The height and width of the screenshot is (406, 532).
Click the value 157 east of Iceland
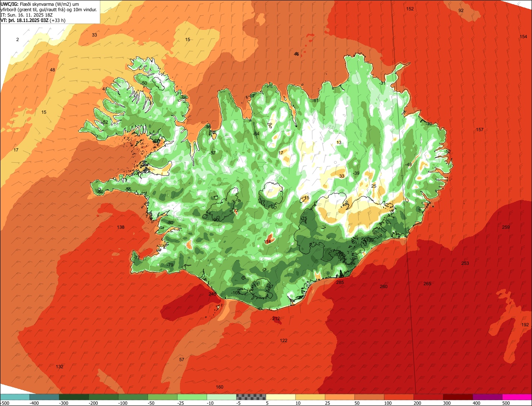480,130
